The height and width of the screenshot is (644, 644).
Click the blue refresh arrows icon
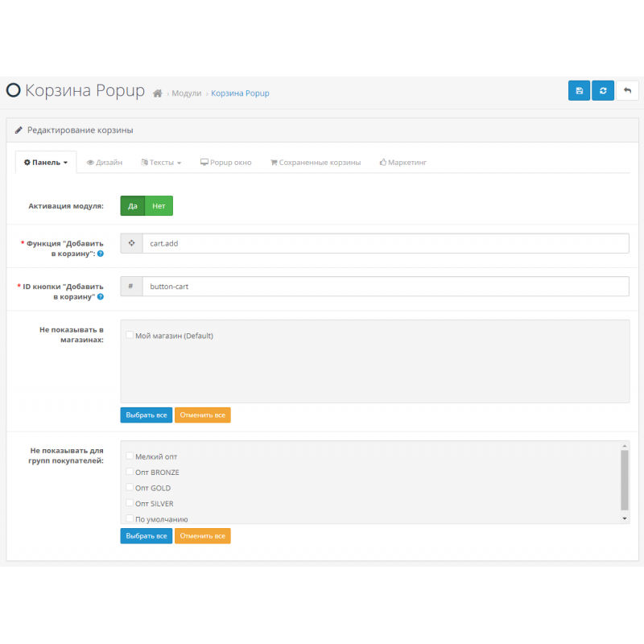603,91
